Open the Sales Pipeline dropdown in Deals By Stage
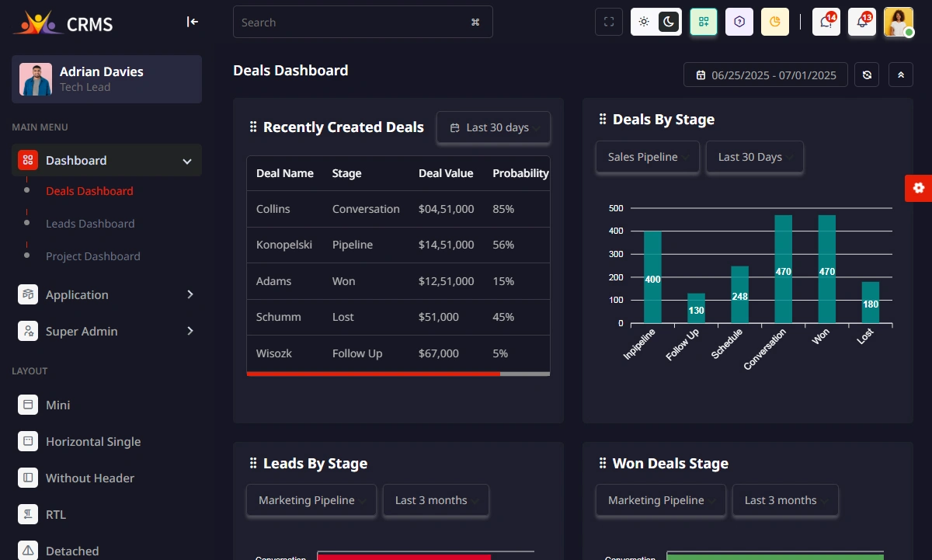Screen dimensions: 932x560 pos(647,157)
